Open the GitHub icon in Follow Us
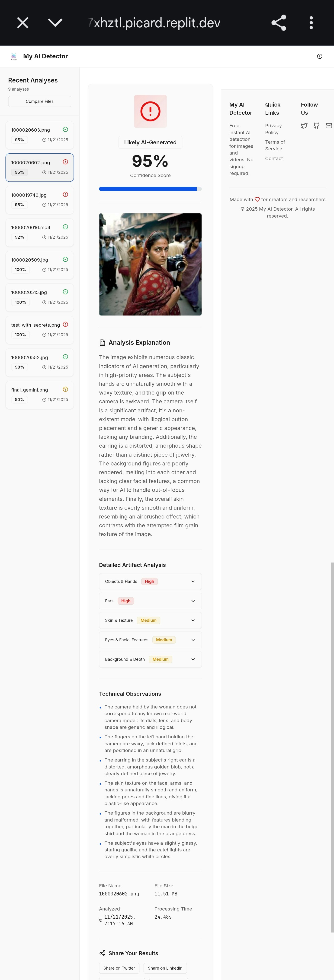This screenshot has width=334, height=980. pos(316,126)
